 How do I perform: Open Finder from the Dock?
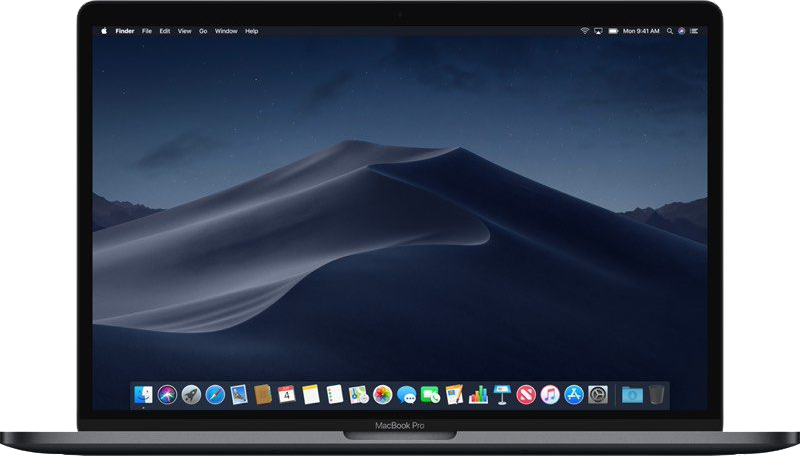coord(143,395)
